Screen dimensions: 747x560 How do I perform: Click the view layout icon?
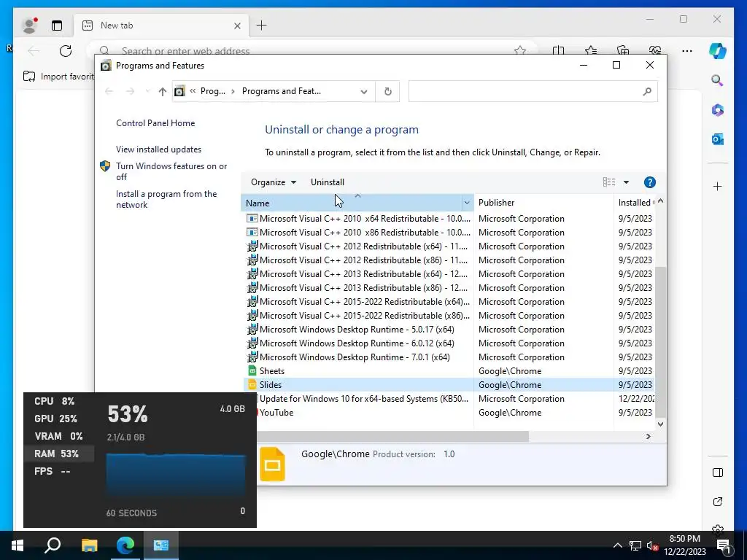point(609,182)
